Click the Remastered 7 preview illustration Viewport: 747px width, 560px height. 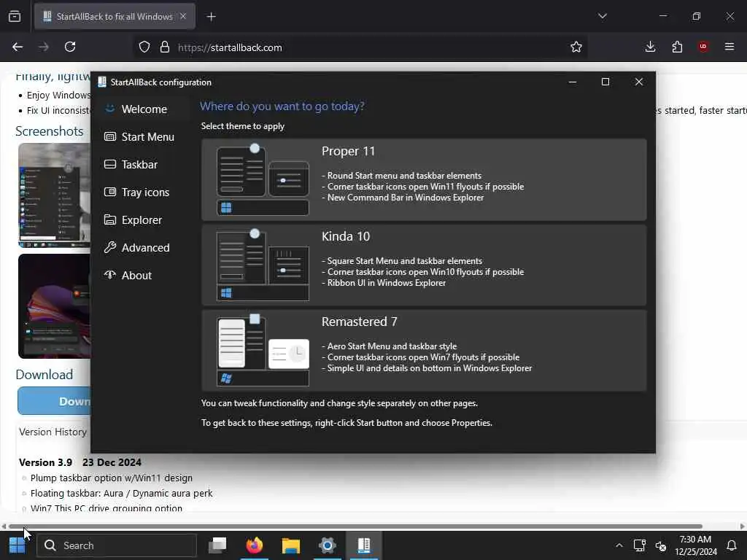[263, 350]
